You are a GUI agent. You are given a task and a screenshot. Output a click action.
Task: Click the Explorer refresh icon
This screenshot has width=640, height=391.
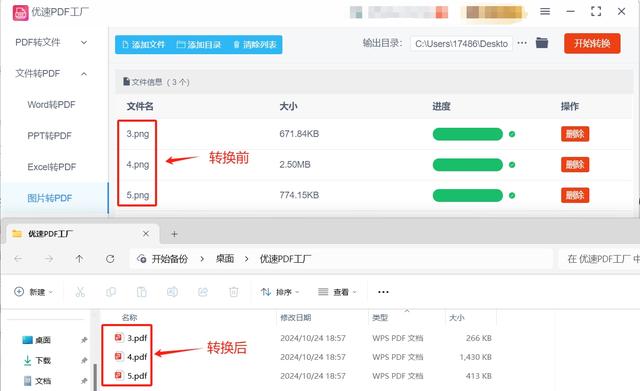(110, 259)
